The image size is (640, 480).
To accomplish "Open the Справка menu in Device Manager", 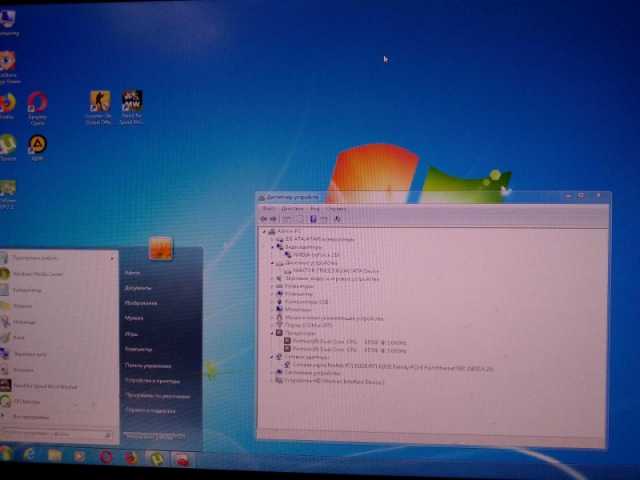I will pos(336,209).
